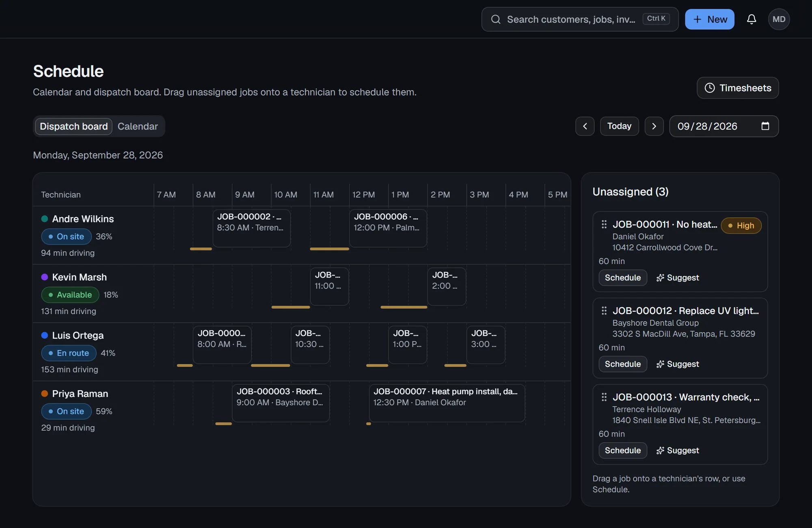Click the 09/28/2026 date field
This screenshot has width=812, height=528.
click(x=723, y=126)
